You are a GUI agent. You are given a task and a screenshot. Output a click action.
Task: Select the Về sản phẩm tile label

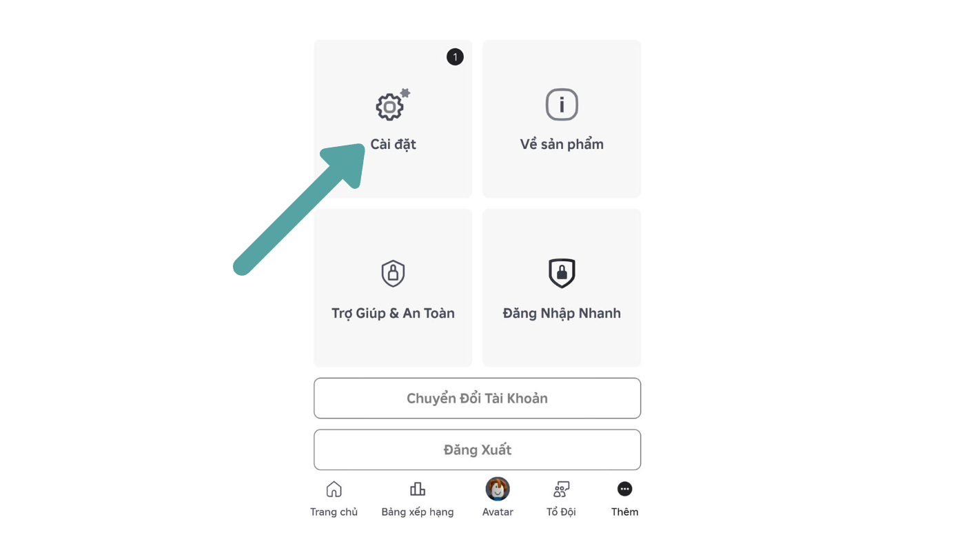pos(562,144)
